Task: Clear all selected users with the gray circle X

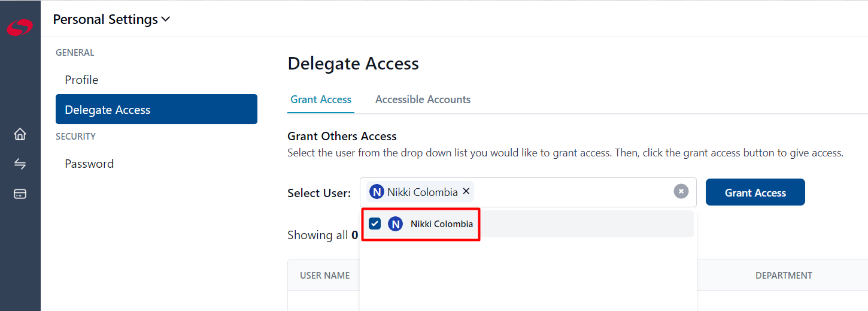Action: tap(681, 191)
